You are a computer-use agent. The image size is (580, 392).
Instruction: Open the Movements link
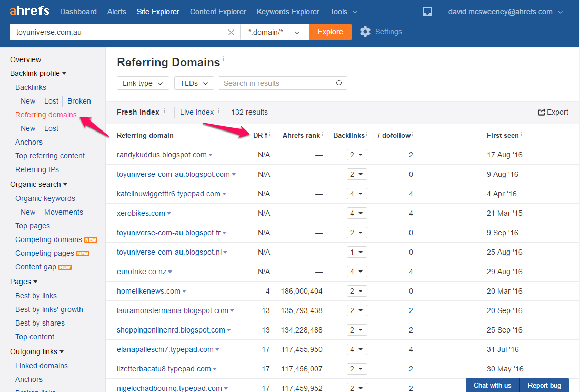64,212
